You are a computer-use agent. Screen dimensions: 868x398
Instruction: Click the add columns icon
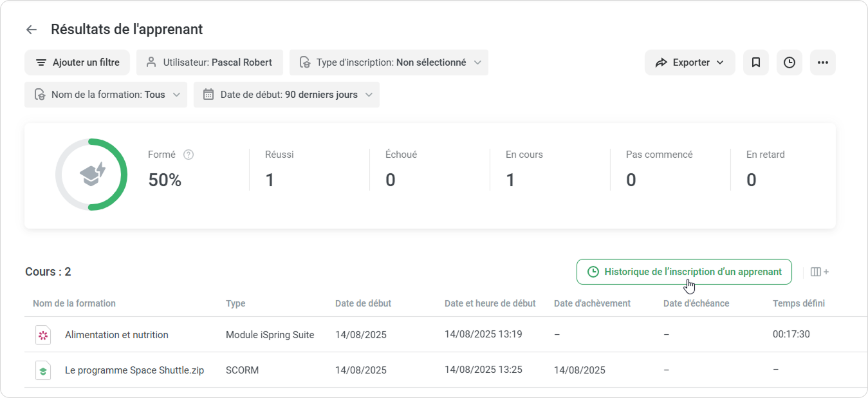[x=819, y=272]
